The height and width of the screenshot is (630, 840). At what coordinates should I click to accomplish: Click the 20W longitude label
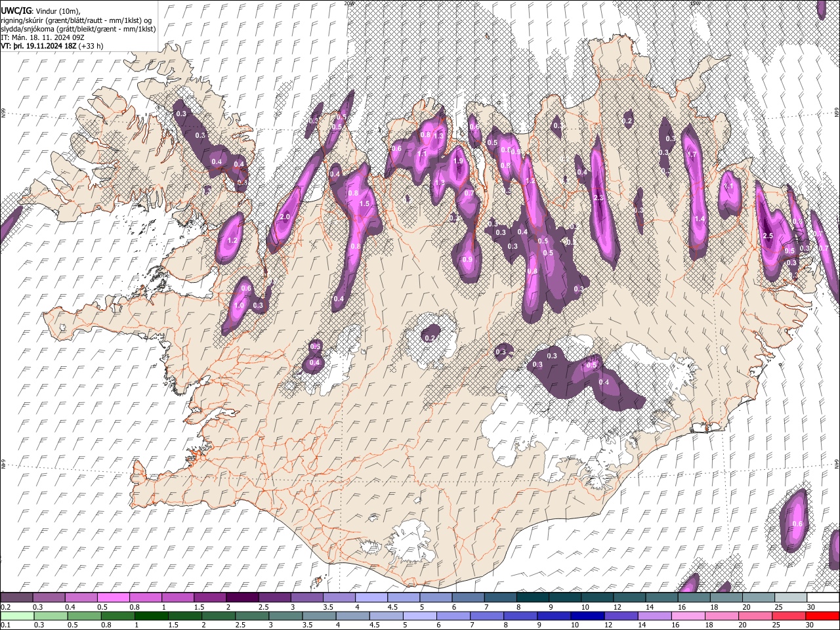tap(349, 3)
